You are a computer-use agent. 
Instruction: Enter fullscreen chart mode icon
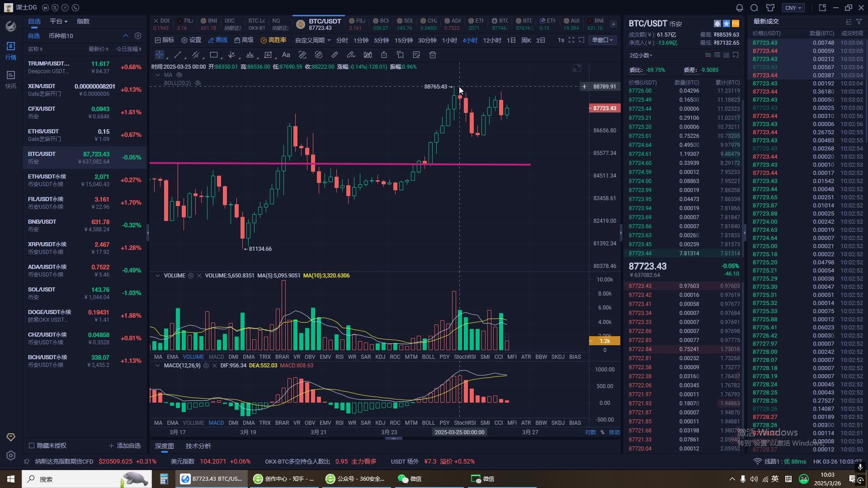[571, 40]
